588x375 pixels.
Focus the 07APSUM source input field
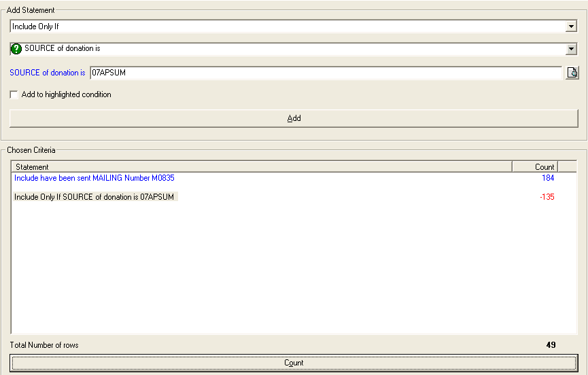[325, 73]
